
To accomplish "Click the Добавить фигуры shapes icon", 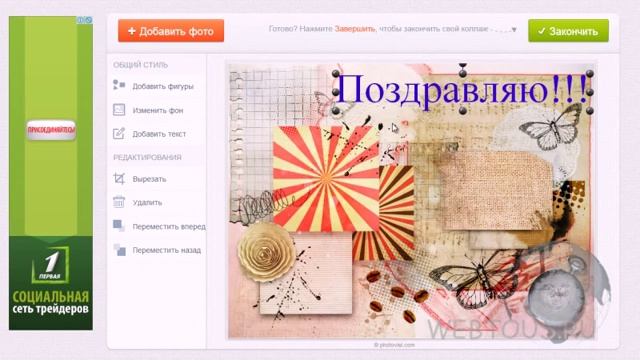I will coord(119,85).
